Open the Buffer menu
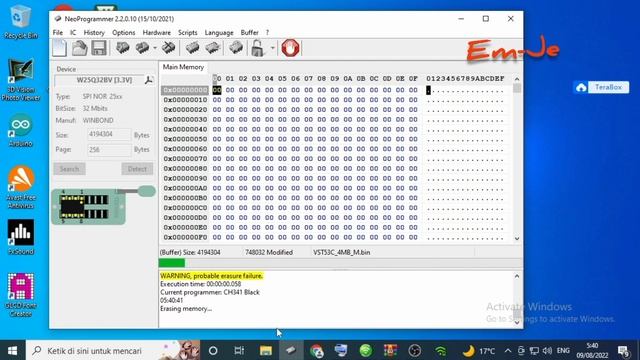 249,33
